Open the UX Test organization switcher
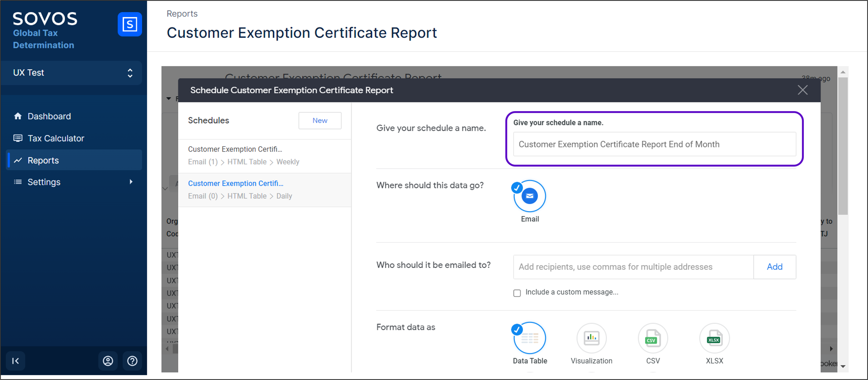Image resolution: width=868 pixels, height=380 pixels. point(72,73)
